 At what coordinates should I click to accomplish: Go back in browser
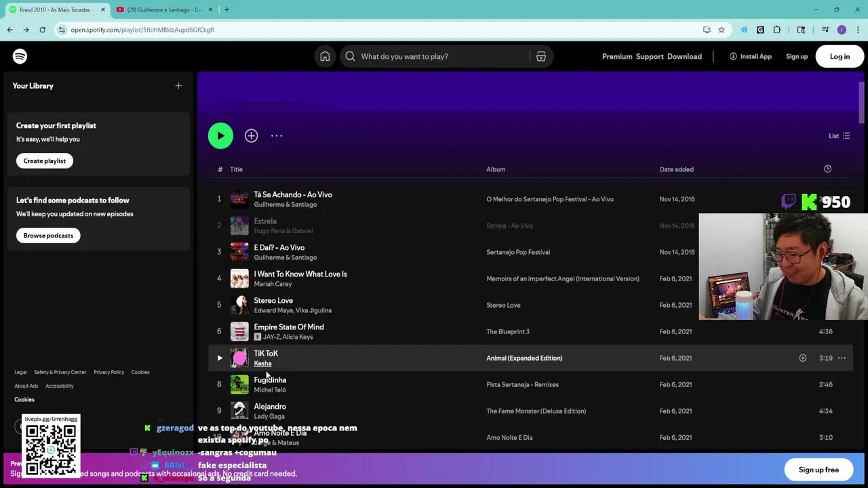coord(9,30)
